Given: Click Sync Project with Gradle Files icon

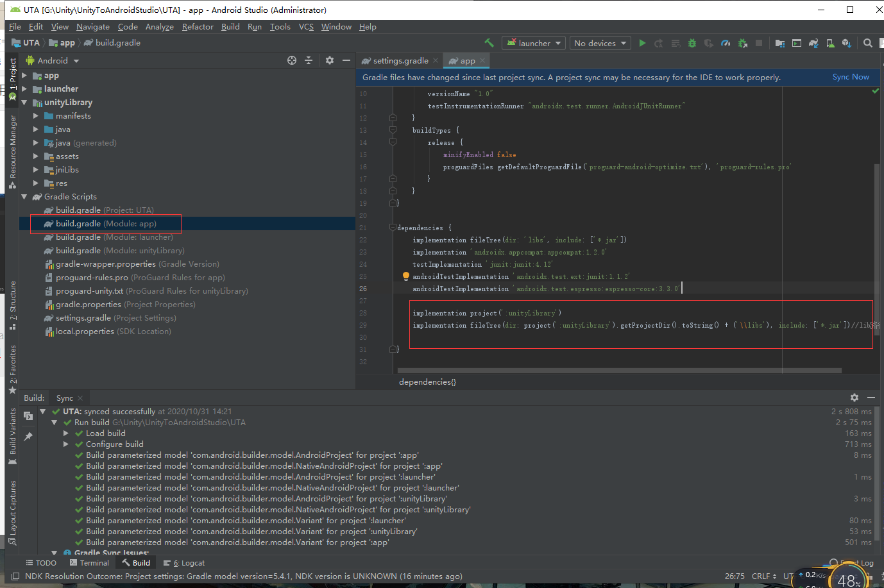Looking at the screenshot, I should coord(813,43).
